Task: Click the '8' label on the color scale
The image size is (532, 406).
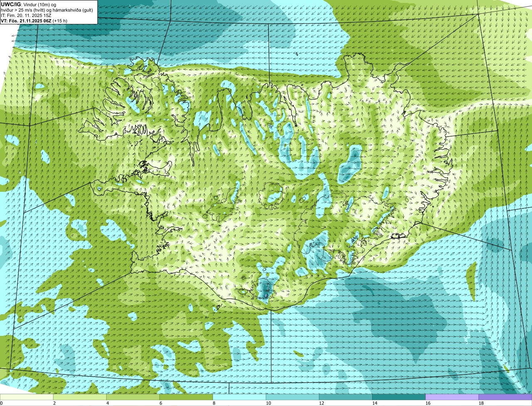Action: click(214, 403)
